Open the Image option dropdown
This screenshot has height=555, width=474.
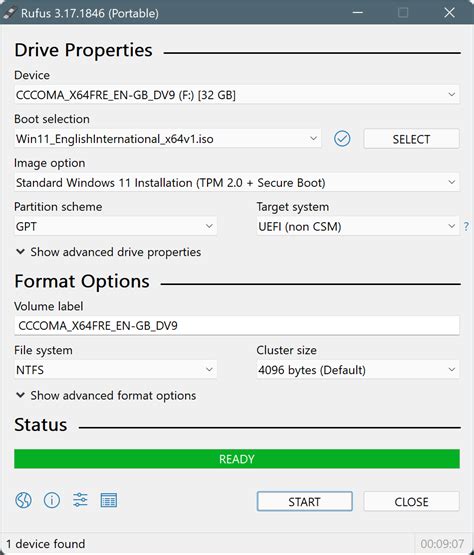click(x=237, y=182)
